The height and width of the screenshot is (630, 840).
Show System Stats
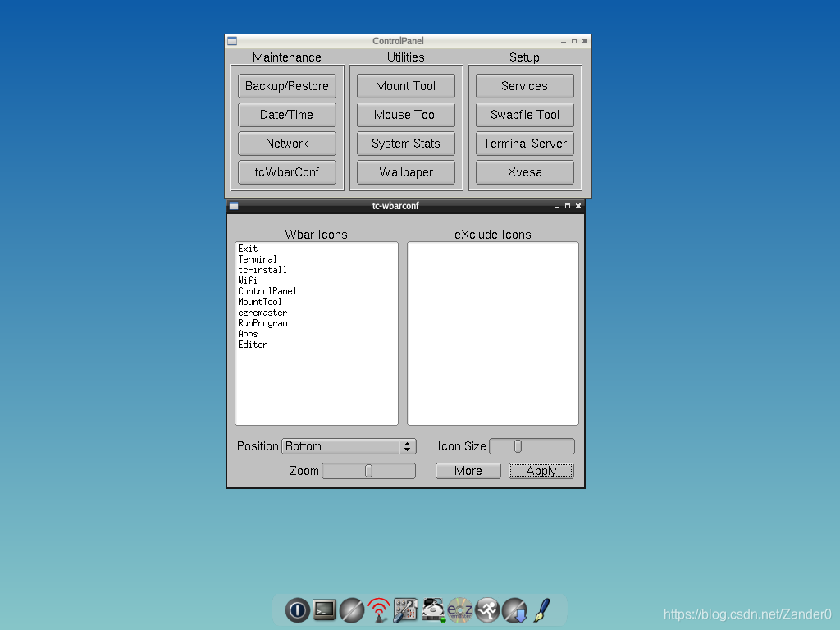(x=405, y=144)
